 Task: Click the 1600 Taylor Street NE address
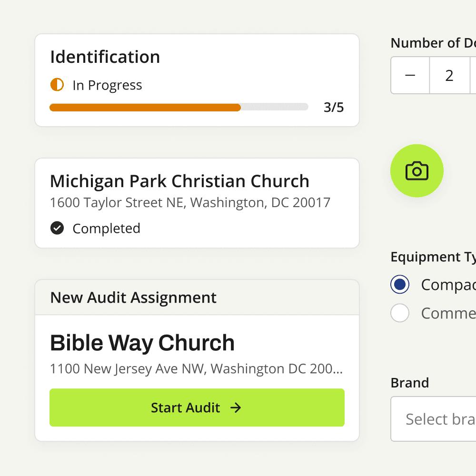tap(190, 203)
